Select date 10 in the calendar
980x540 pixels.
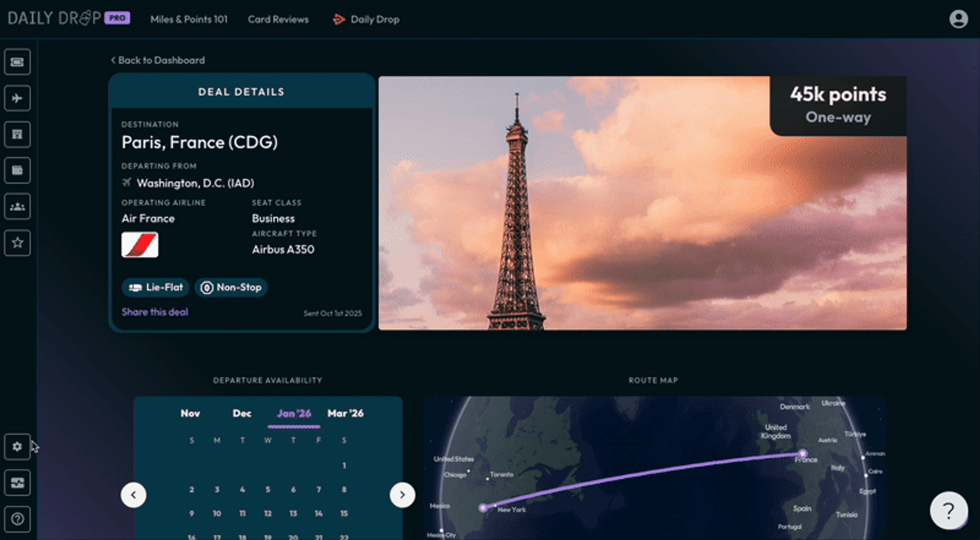click(217, 513)
